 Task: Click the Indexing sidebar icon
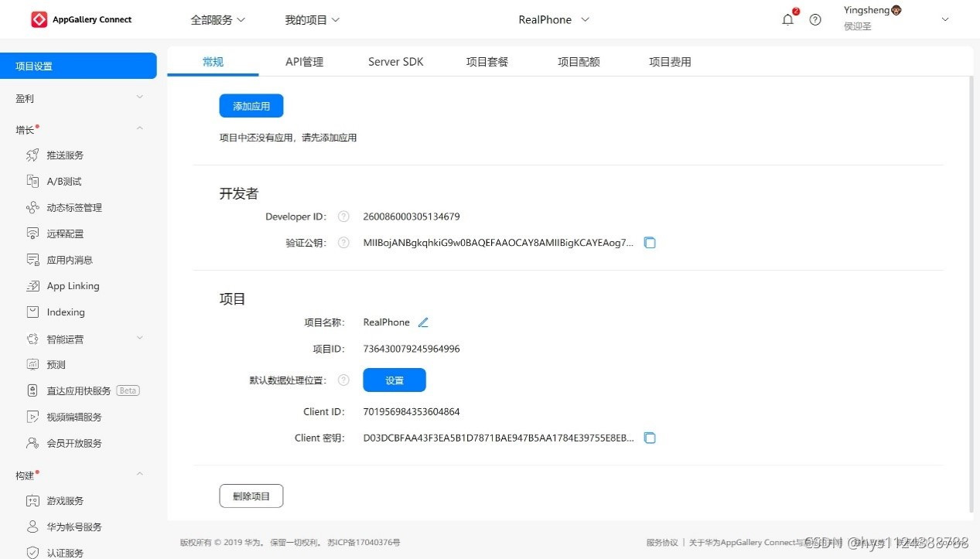click(32, 312)
